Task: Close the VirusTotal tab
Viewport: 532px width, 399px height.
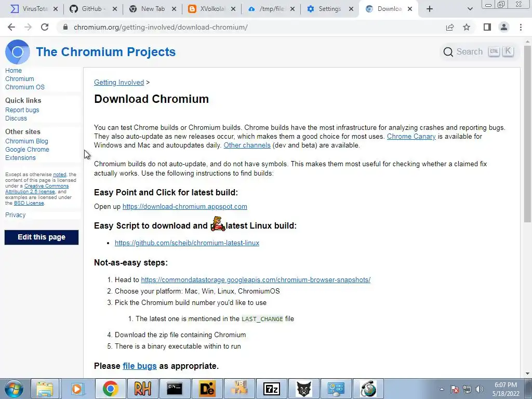Action: [x=56, y=9]
